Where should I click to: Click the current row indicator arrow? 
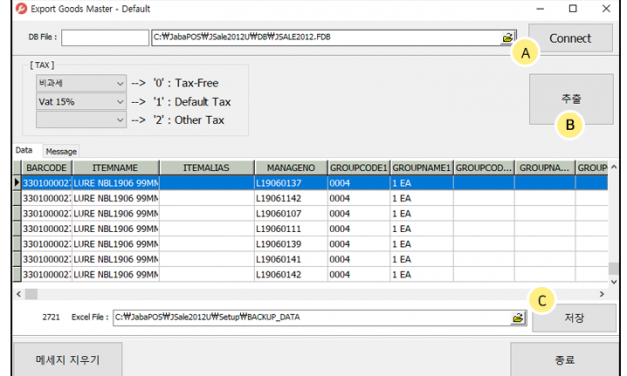point(17,183)
